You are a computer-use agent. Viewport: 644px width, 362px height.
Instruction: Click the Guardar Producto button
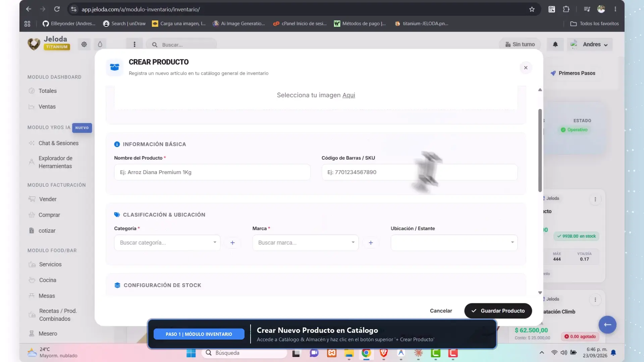pyautogui.click(x=498, y=311)
